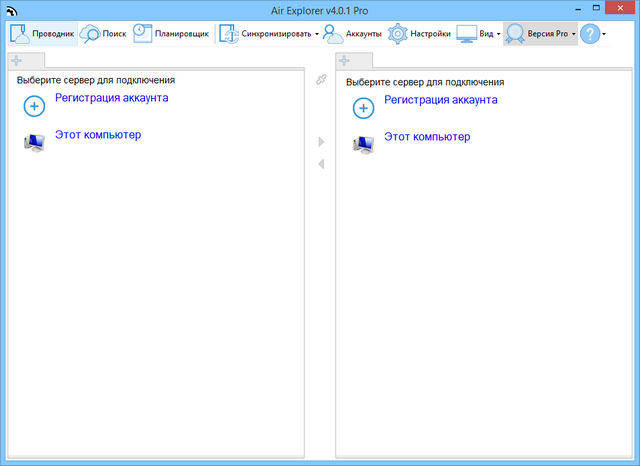Click the help question mark icon
Screen dimensions: 640x466
590,34
